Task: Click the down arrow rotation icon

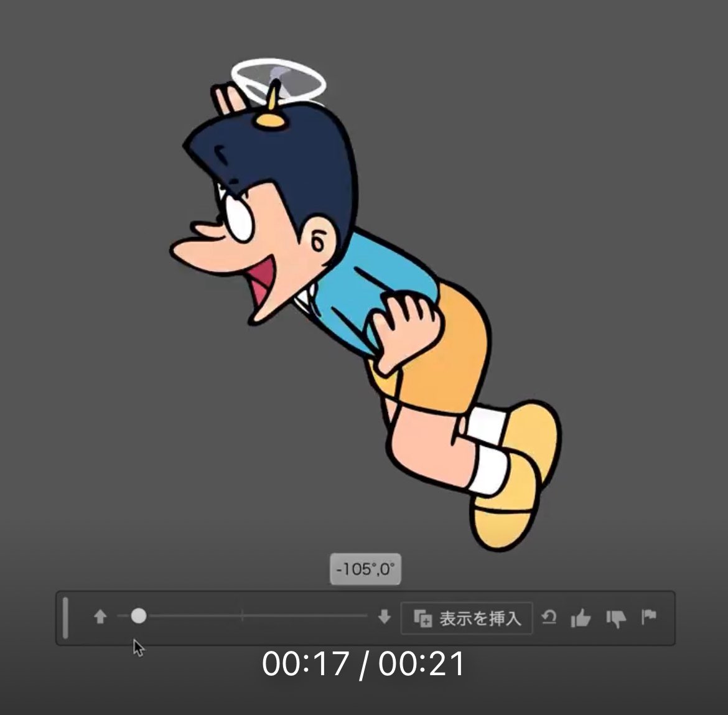Action: click(384, 617)
